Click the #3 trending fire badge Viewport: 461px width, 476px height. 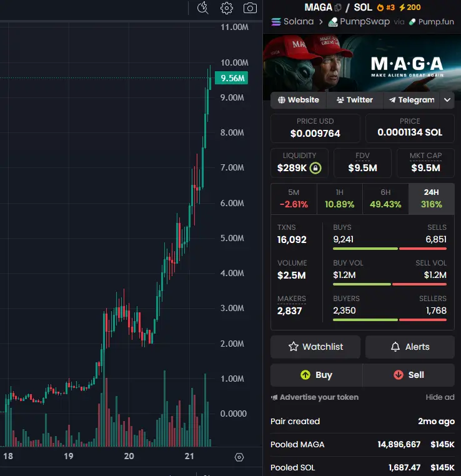[x=386, y=7]
